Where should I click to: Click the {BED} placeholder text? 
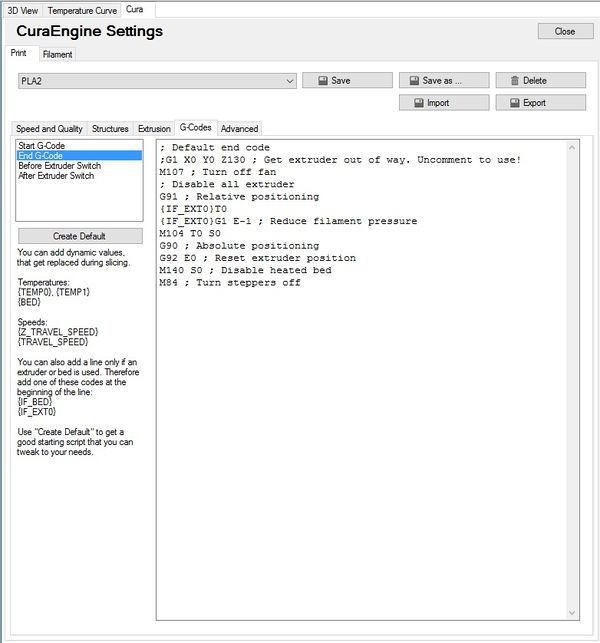pos(29,302)
